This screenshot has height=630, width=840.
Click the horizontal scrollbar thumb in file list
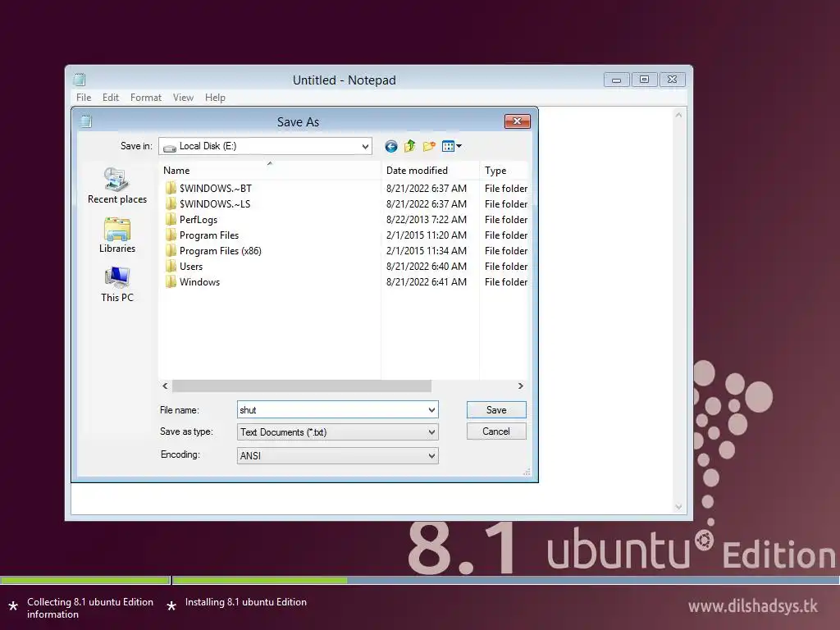(x=302, y=386)
